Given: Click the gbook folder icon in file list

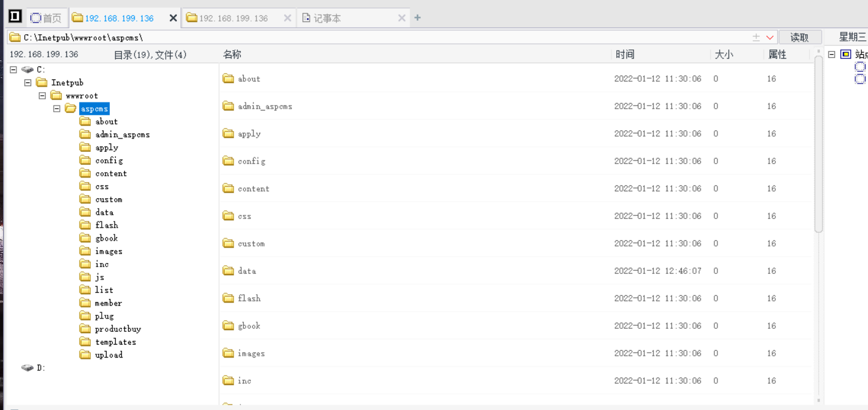Looking at the screenshot, I should pyautogui.click(x=229, y=325).
